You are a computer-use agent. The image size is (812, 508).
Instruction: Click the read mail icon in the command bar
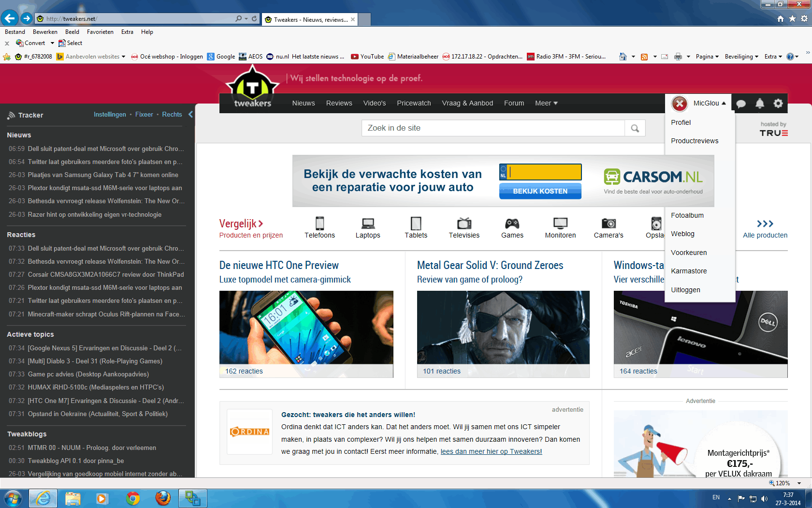[665, 57]
